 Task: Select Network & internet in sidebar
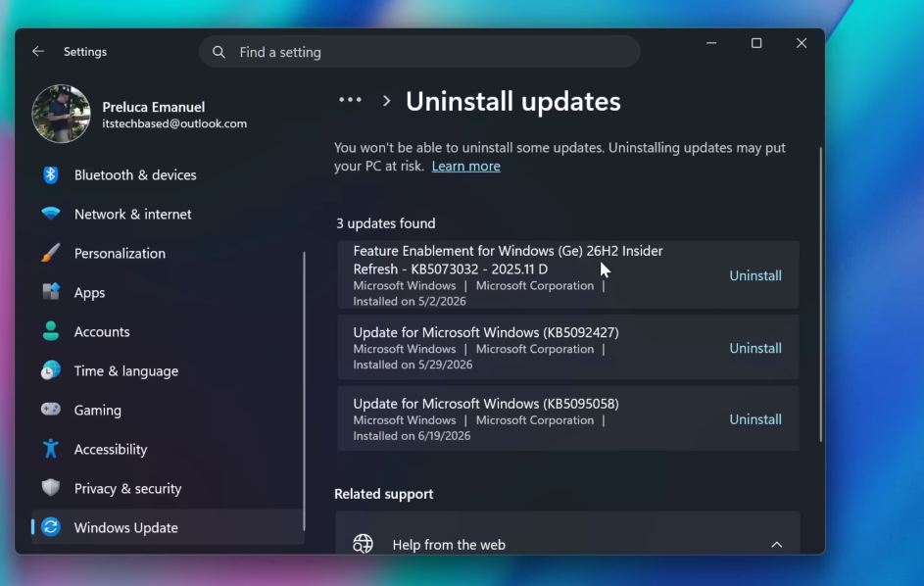(132, 214)
